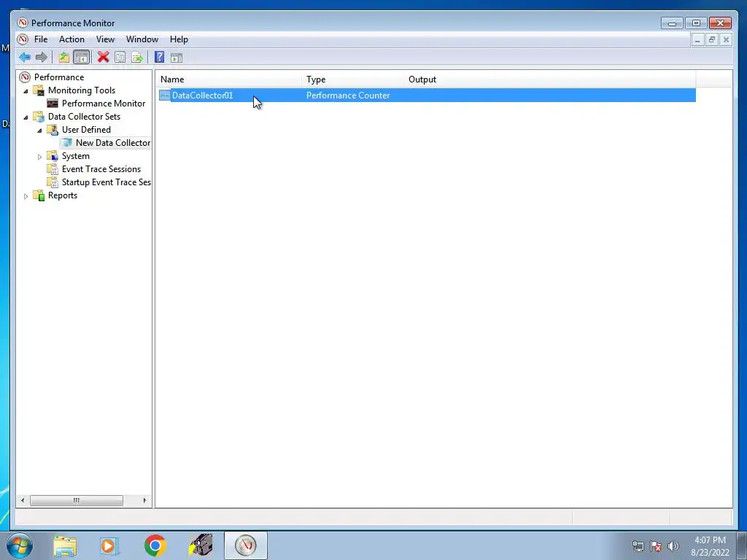The width and height of the screenshot is (747, 560).
Task: Collapse the Monitoring Tools node
Action: tap(26, 90)
